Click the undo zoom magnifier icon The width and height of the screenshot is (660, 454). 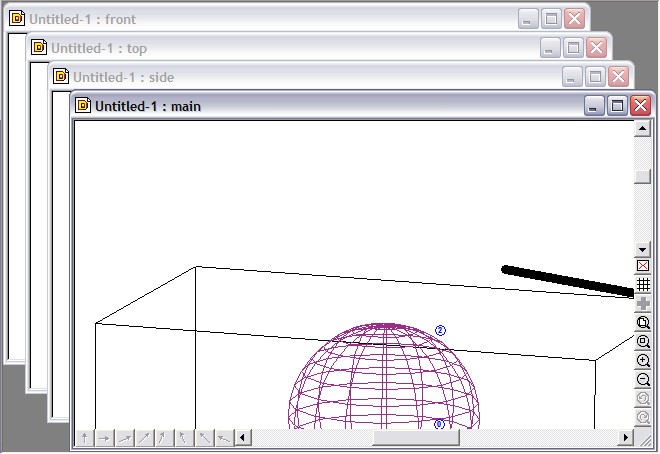(643, 398)
